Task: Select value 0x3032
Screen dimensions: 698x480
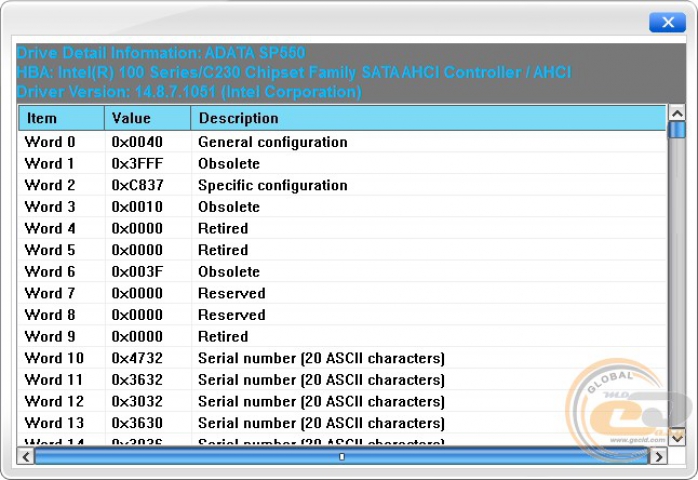Action: 137,401
